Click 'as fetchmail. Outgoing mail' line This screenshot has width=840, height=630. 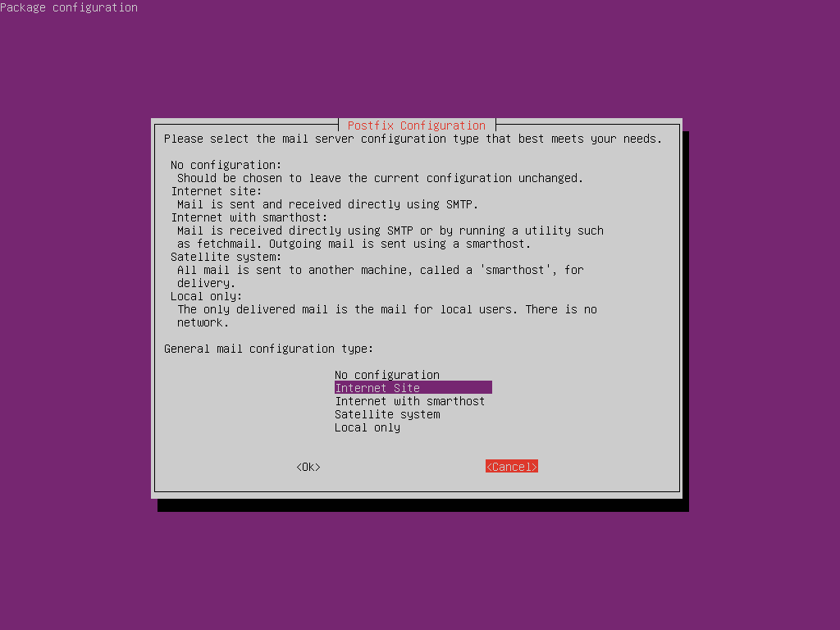click(354, 244)
